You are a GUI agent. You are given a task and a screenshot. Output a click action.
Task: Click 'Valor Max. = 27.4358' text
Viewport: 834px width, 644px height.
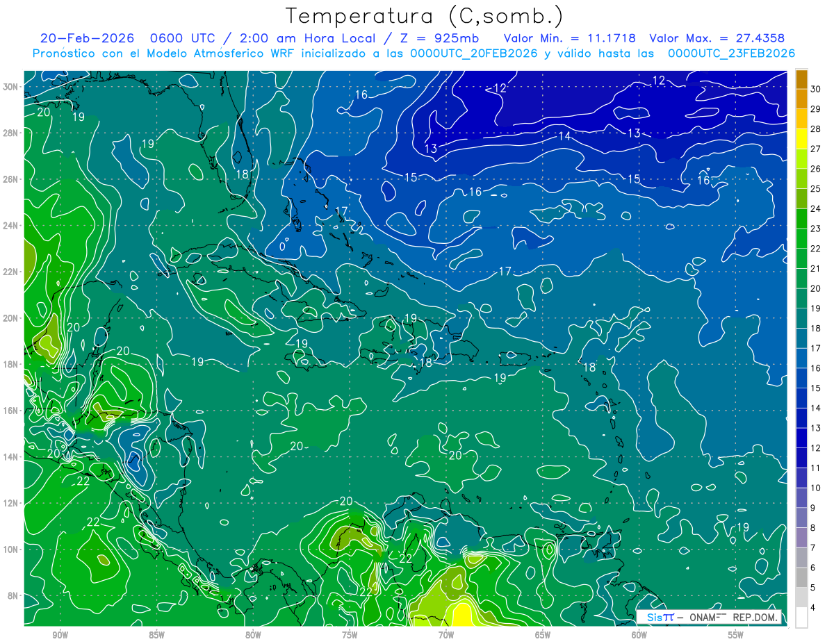coord(717,38)
